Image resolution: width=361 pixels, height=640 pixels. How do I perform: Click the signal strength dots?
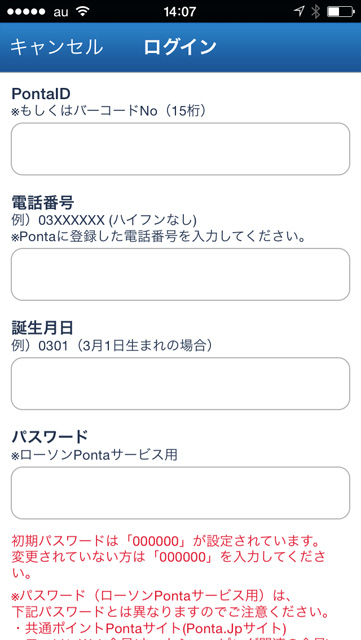coord(28,11)
